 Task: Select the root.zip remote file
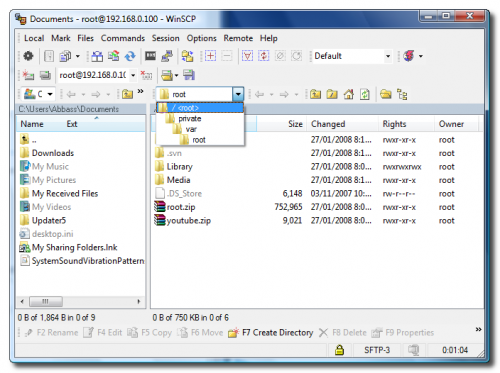click(175, 207)
